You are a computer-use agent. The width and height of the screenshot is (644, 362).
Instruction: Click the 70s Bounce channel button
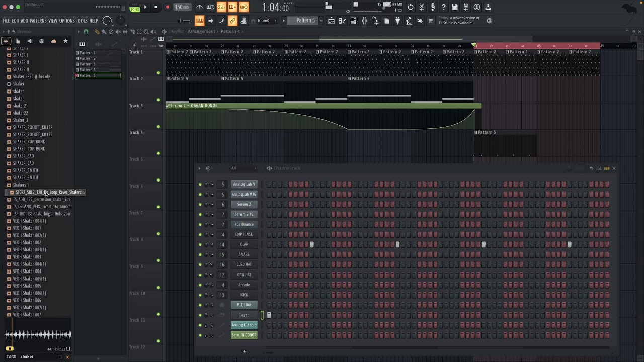point(244,225)
